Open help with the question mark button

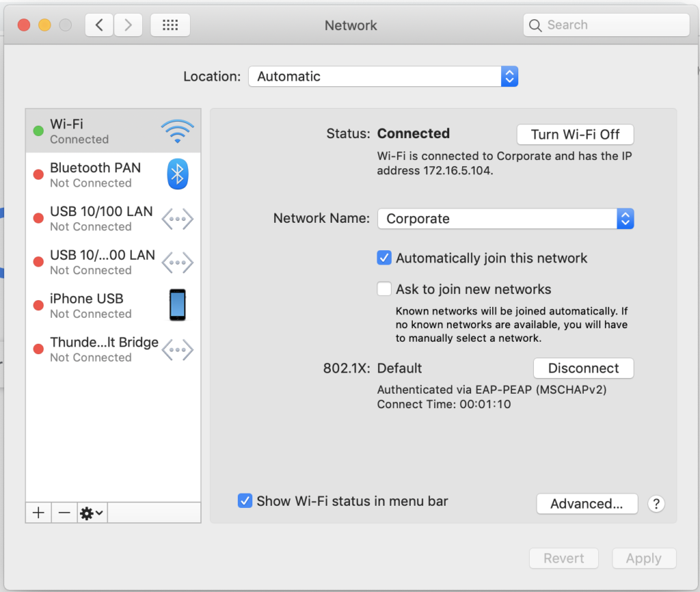[x=656, y=504]
